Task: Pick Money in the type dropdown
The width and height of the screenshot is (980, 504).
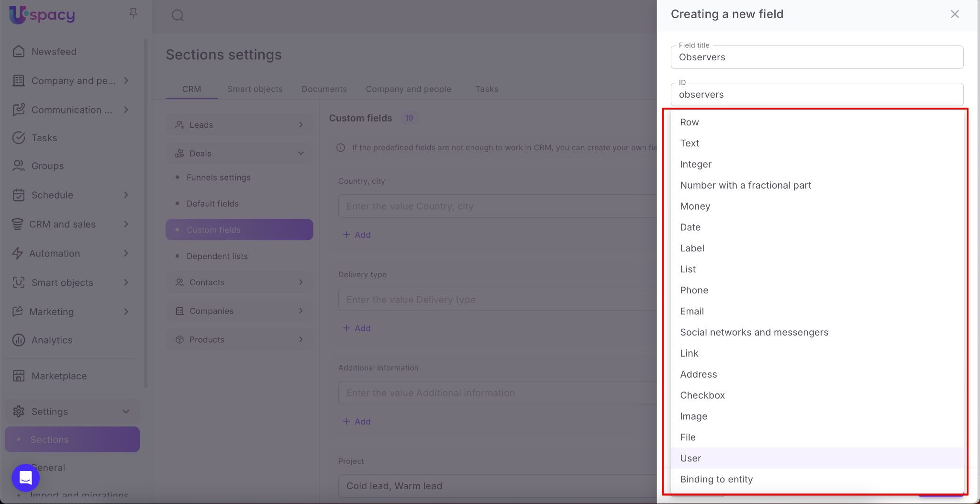Action: 695,206
